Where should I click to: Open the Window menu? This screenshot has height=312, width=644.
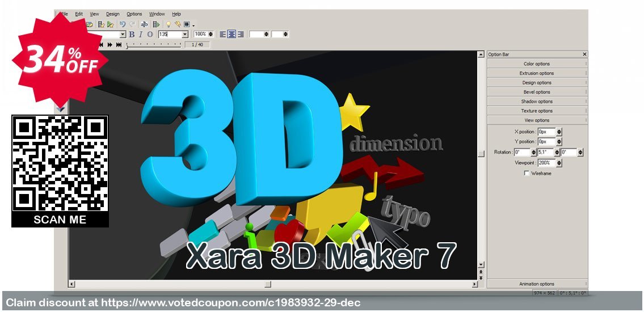157,14
